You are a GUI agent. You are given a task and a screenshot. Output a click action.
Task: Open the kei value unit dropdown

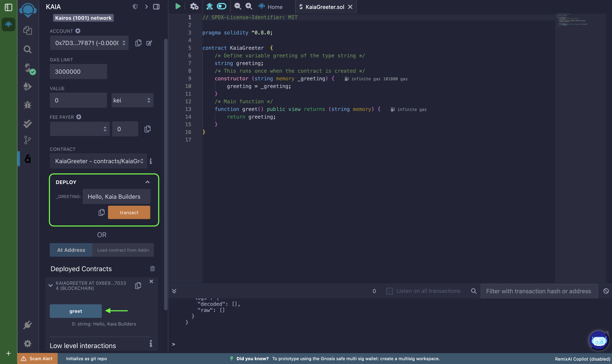pyautogui.click(x=132, y=100)
